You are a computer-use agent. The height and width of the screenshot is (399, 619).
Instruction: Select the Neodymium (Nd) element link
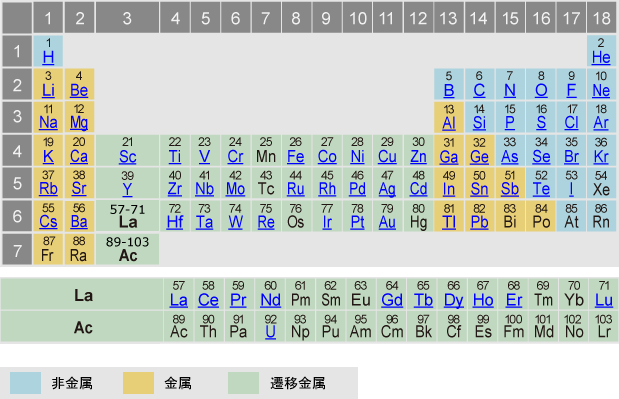point(270,300)
